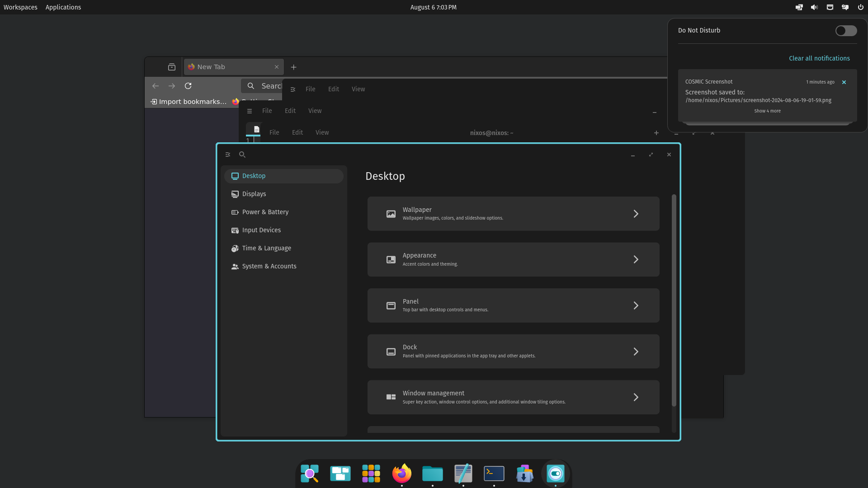Click the search icon in settings
Image resolution: width=868 pixels, height=488 pixels.
(x=242, y=155)
